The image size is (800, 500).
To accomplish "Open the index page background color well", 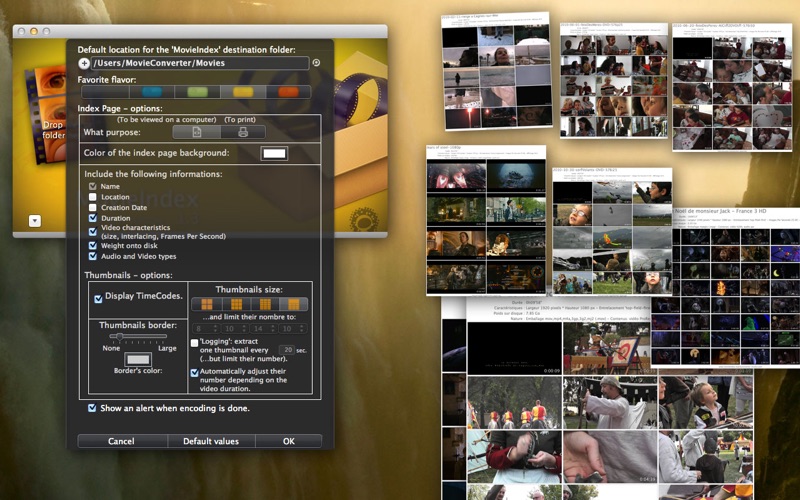I will (274, 153).
